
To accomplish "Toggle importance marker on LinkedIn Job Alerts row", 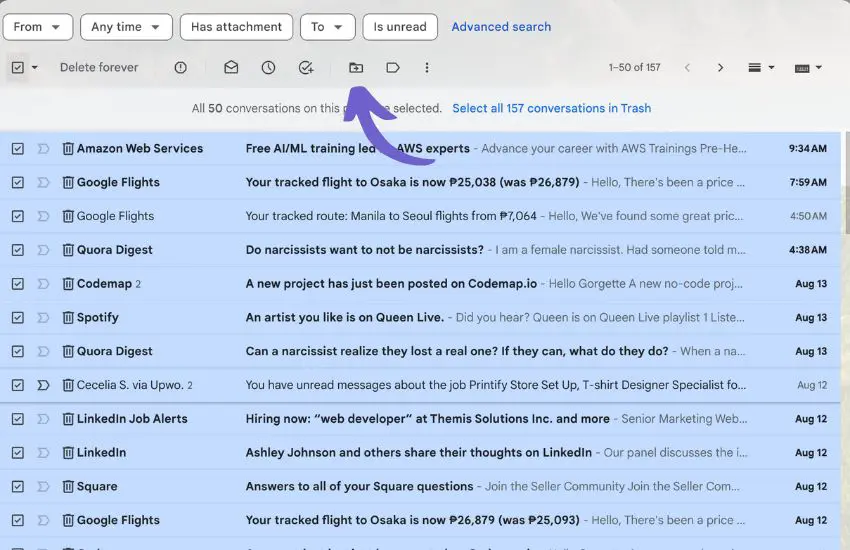I will click(43, 418).
